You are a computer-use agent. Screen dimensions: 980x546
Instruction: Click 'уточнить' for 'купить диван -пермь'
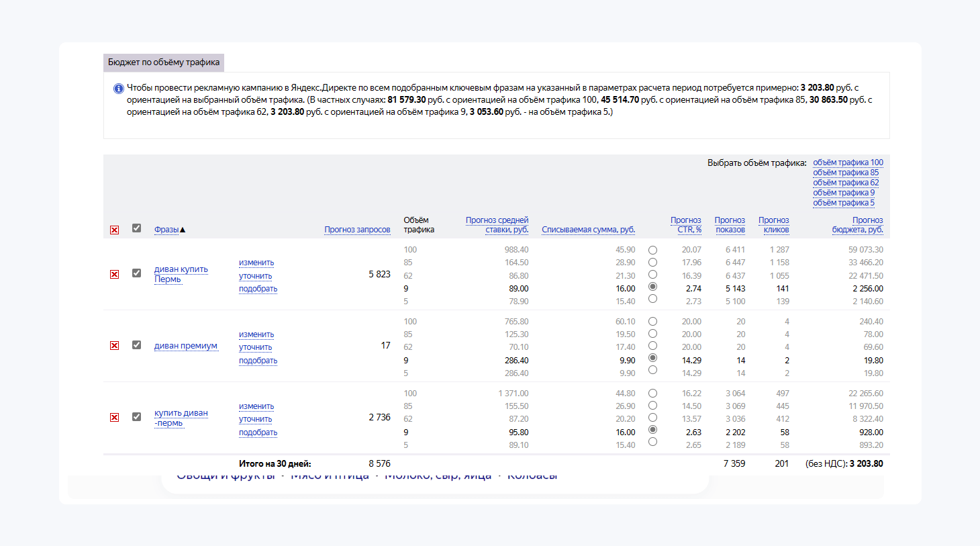[x=256, y=419]
